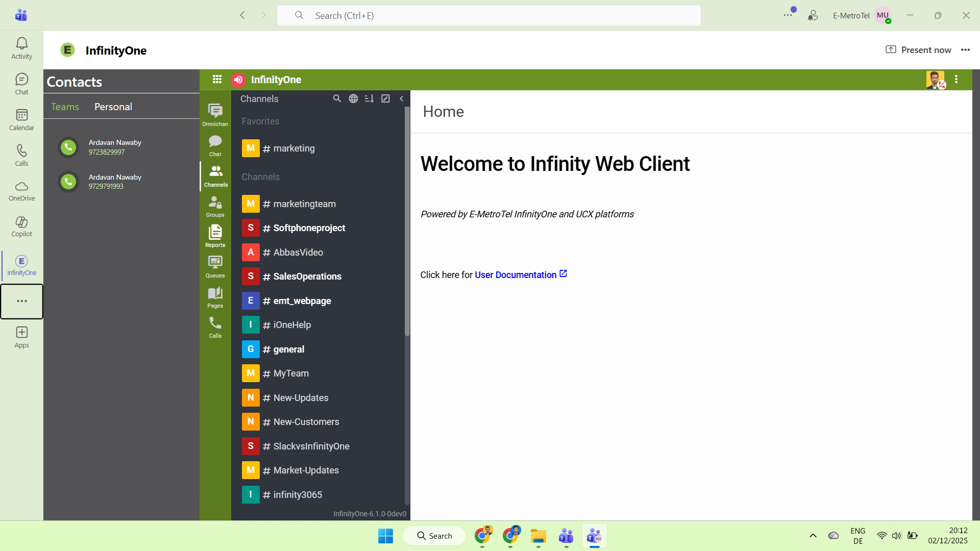Search channels with magnifier icon
This screenshot has width=980, height=551.
(x=337, y=98)
